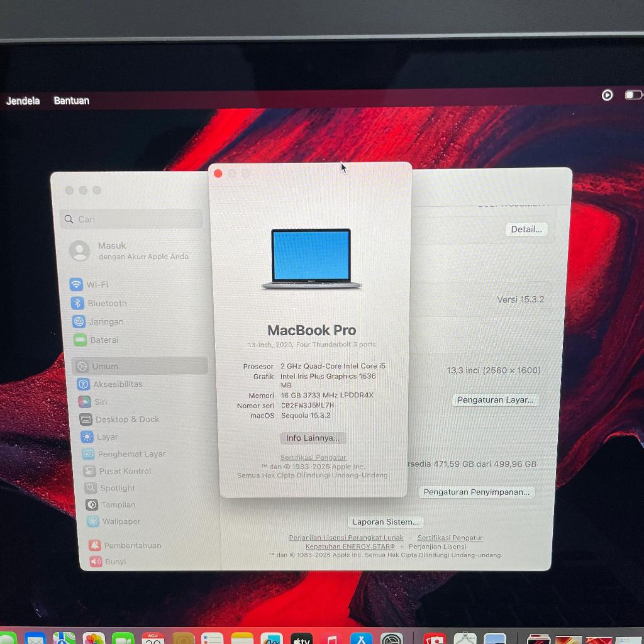Viewport: 644px width, 644px height.
Task: Open Pemberitahuan notification settings
Action: [x=132, y=545]
